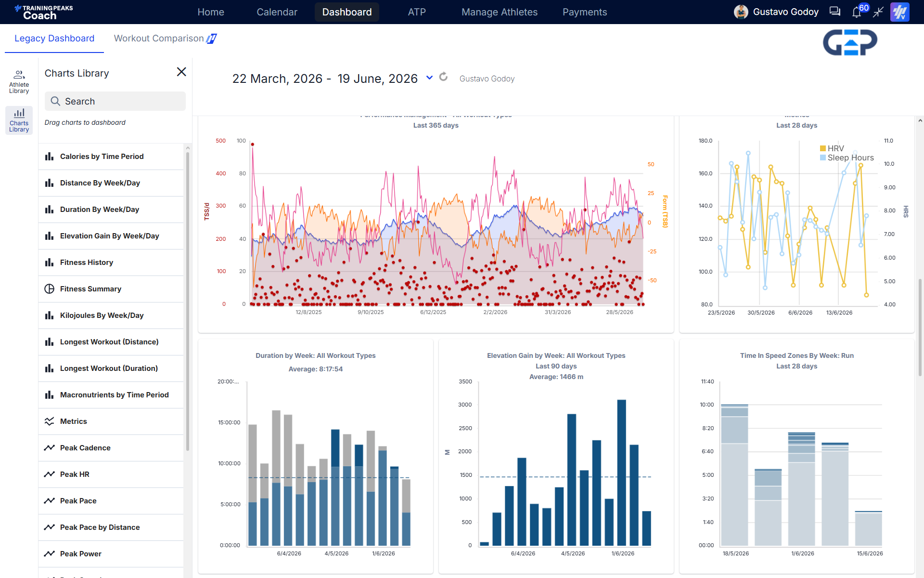Open the TrainingPeaks Virtual app icon
Image resolution: width=924 pixels, height=578 pixels.
point(899,12)
